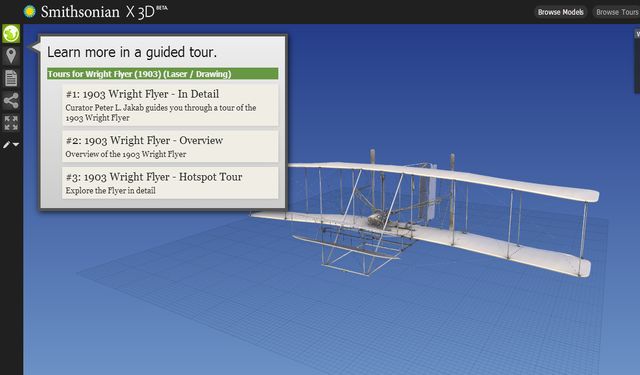The width and height of the screenshot is (640, 375).
Task: Click the Wright Flyer 3D model
Action: [x=424, y=214]
